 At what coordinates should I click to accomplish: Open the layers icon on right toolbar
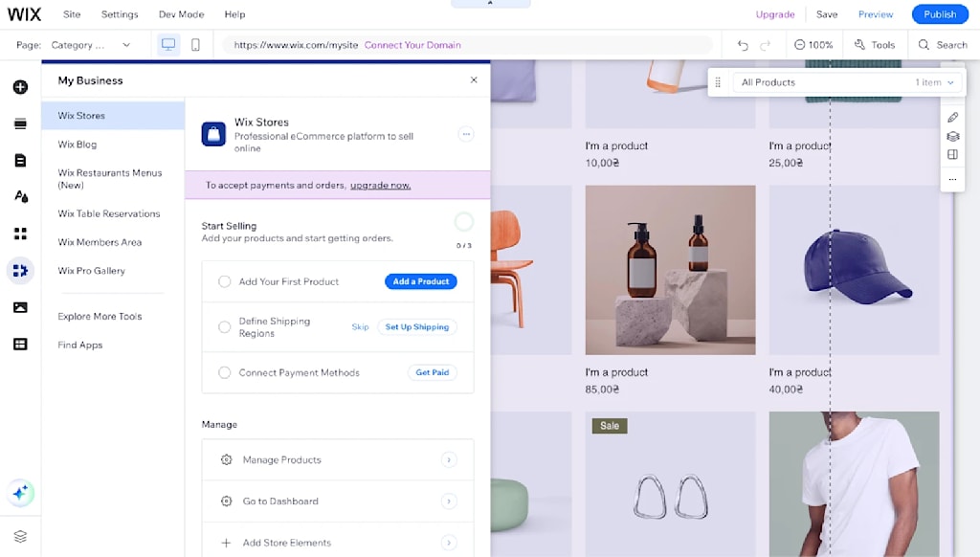(x=951, y=136)
